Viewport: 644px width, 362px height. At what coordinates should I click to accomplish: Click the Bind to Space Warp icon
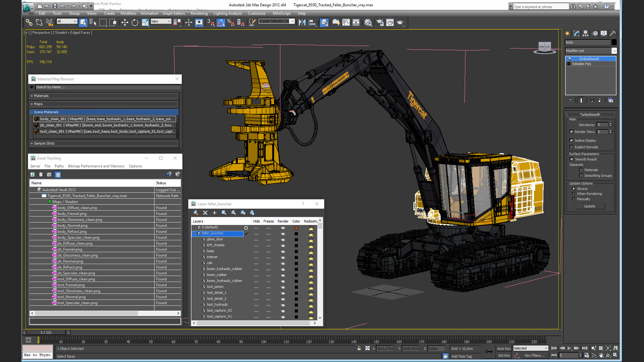[49, 22]
